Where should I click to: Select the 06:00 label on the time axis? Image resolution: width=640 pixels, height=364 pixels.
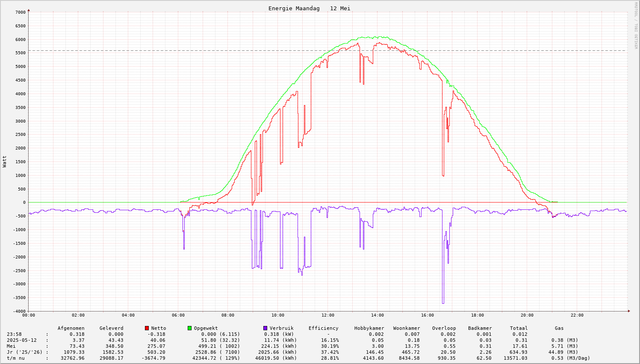(x=178, y=315)
